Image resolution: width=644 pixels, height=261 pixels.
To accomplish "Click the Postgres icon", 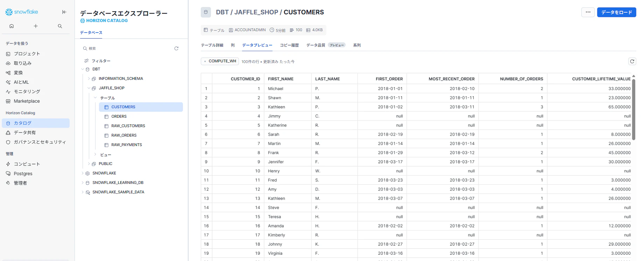I will pyautogui.click(x=8, y=173).
